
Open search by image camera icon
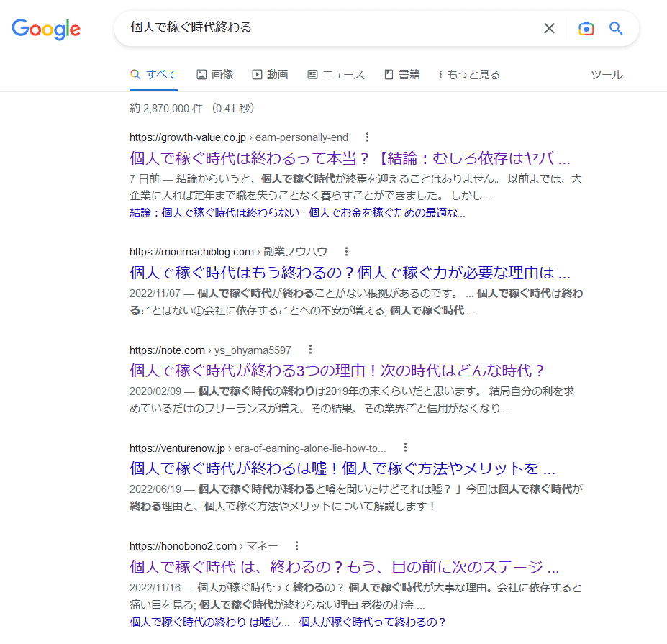(x=586, y=29)
